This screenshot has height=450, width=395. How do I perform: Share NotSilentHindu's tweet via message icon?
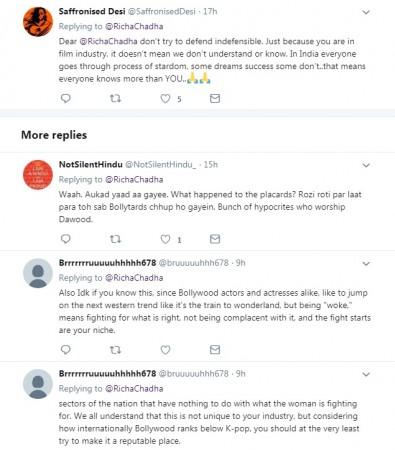coord(215,239)
